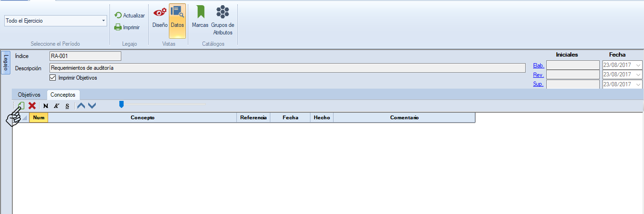Click the new concept document icon
This screenshot has height=214, width=644.
coord(21,106)
